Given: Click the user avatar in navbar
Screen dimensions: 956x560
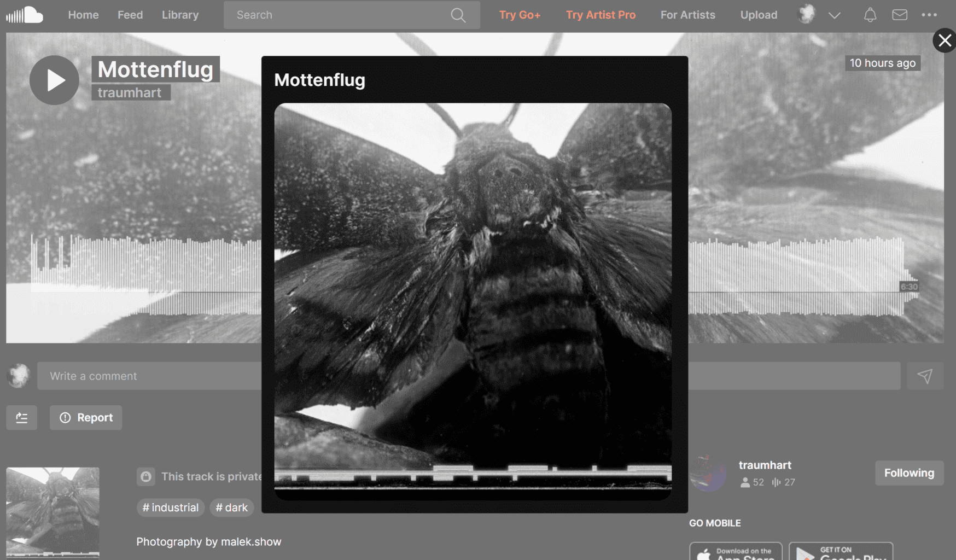Looking at the screenshot, I should click(807, 14).
